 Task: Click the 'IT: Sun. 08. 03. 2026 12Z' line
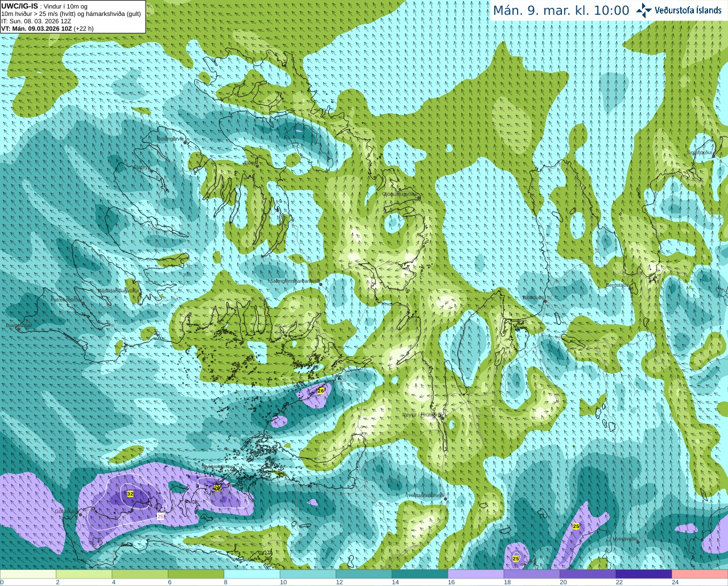point(36,21)
